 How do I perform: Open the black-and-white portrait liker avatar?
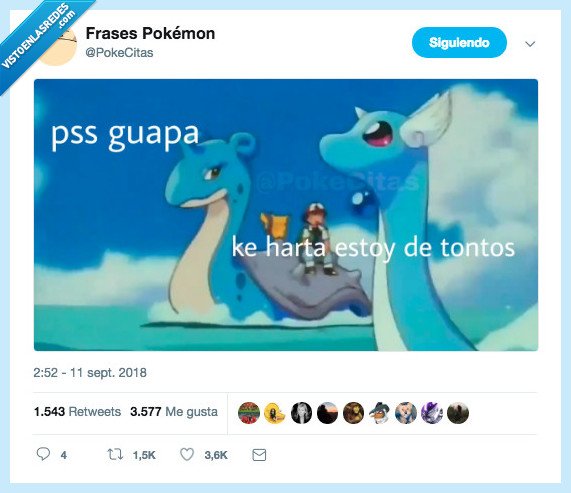pos(301,413)
